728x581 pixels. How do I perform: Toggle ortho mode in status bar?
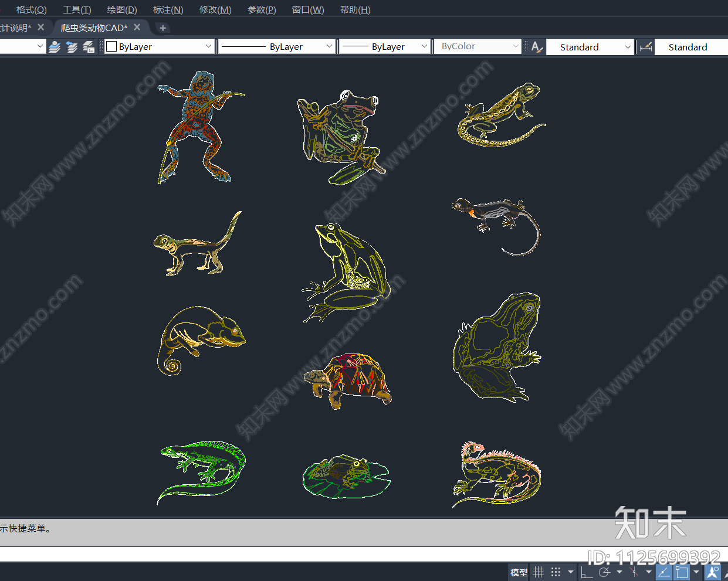tap(586, 572)
